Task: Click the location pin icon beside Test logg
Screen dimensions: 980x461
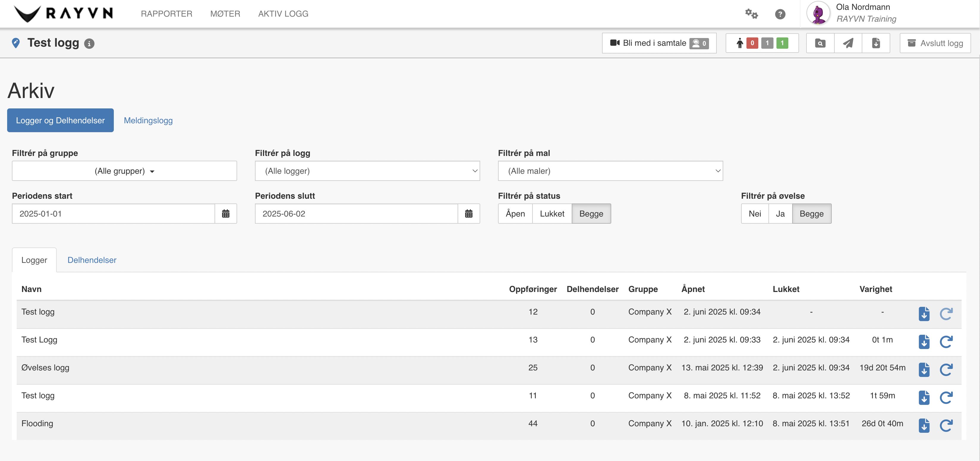Action: coord(15,43)
